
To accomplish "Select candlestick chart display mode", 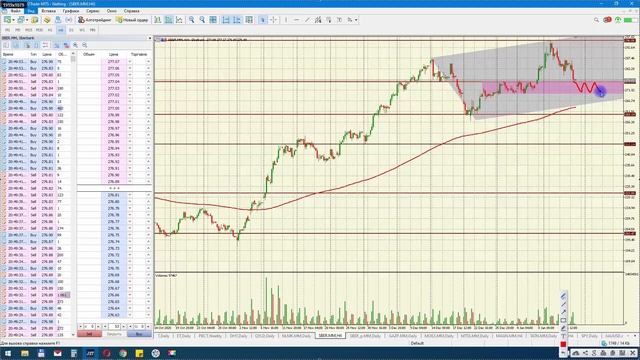I will point(169,20).
